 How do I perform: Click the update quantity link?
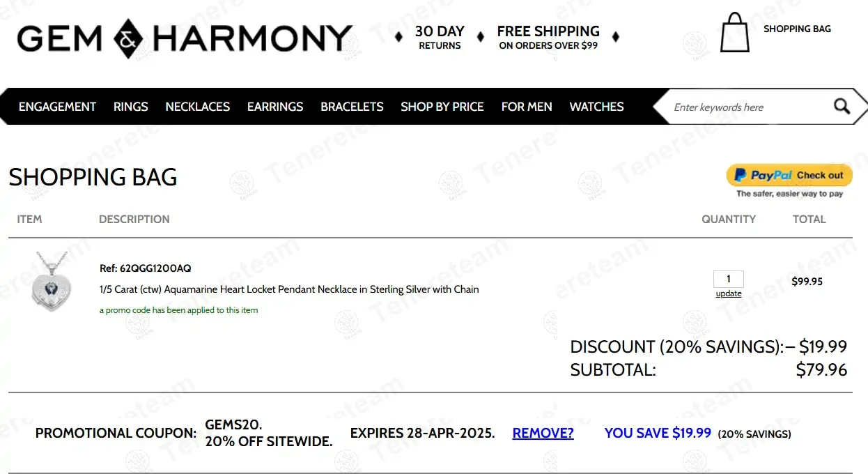click(x=729, y=293)
